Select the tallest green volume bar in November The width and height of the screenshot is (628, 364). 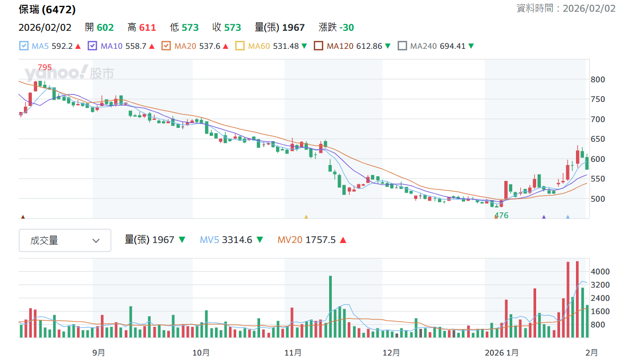(330, 306)
